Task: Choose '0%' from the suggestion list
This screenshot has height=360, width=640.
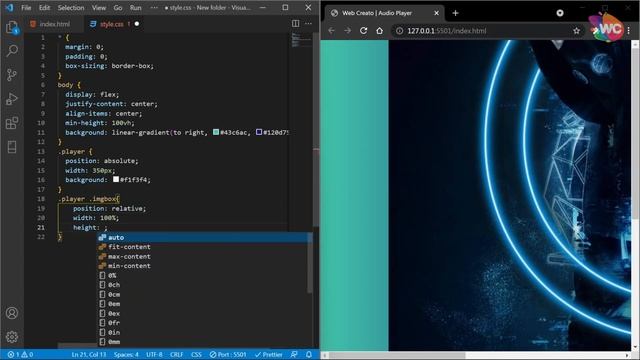Action: (x=204, y=276)
